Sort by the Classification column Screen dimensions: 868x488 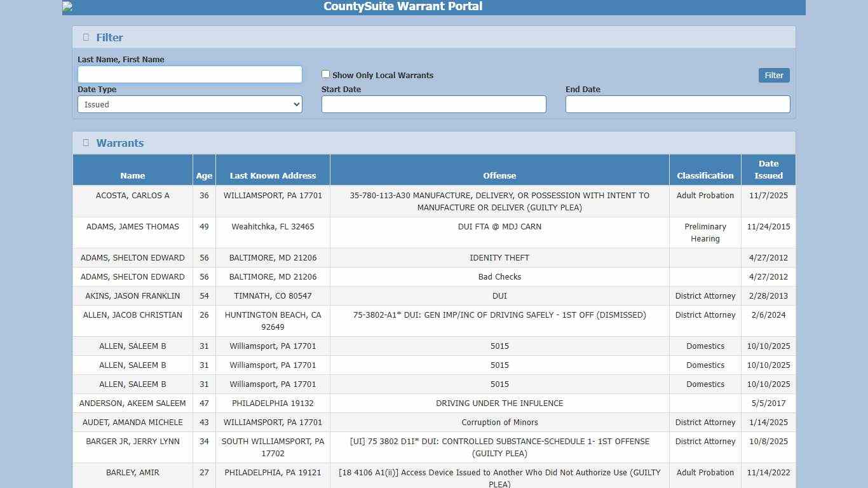pos(705,175)
